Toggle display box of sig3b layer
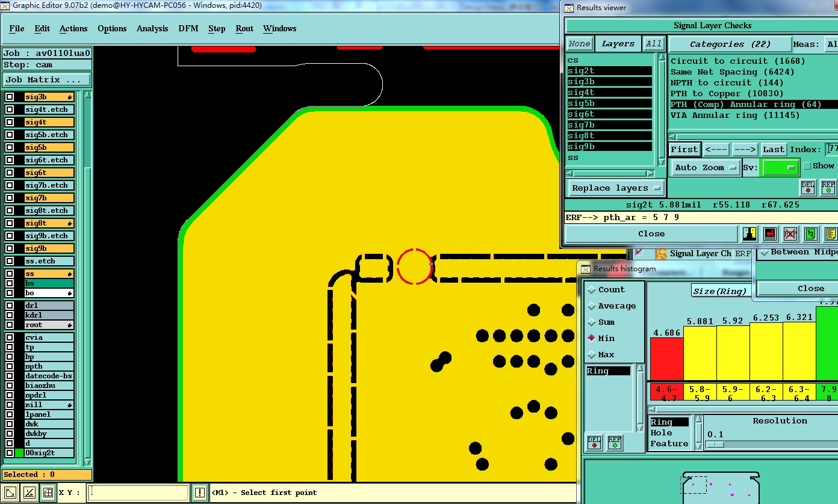Screen dimensions: 838x504 click(10, 97)
